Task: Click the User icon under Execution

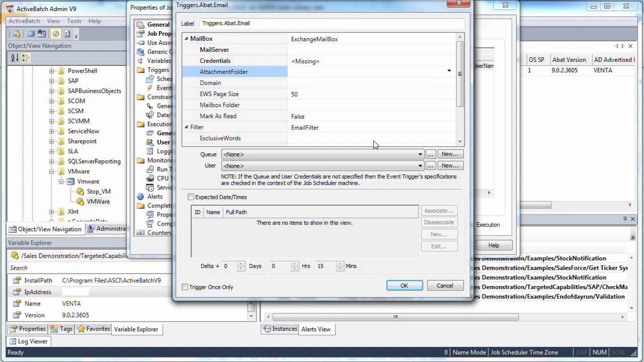Action: click(x=150, y=142)
